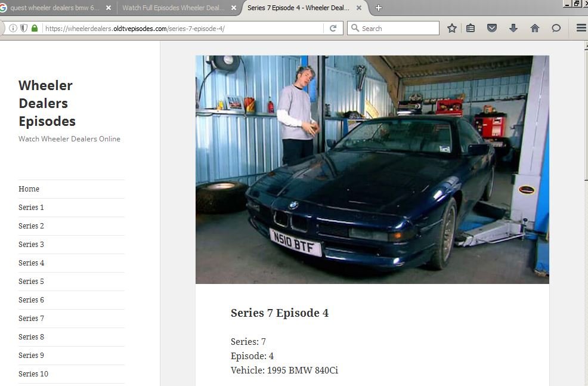This screenshot has width=588, height=386.
Task: Click the Pocket save icon
Action: (491, 28)
